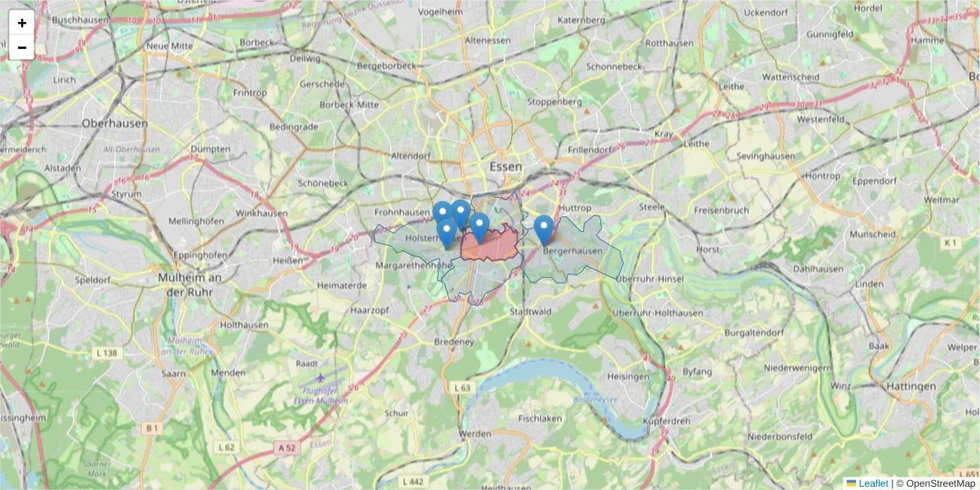The width and height of the screenshot is (980, 490).
Task: Click the Ukraine flag icon beside Leaflet
Action: click(851, 483)
